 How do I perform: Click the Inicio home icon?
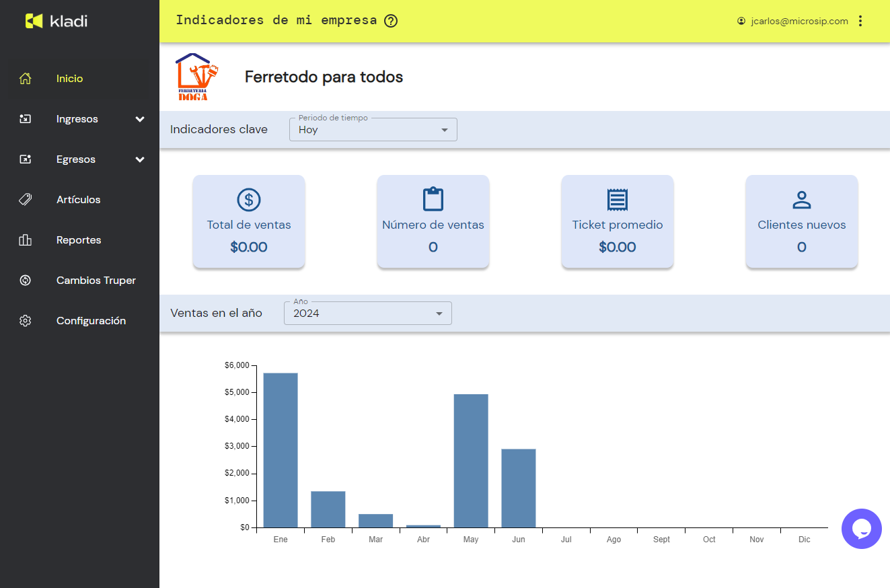click(x=26, y=79)
